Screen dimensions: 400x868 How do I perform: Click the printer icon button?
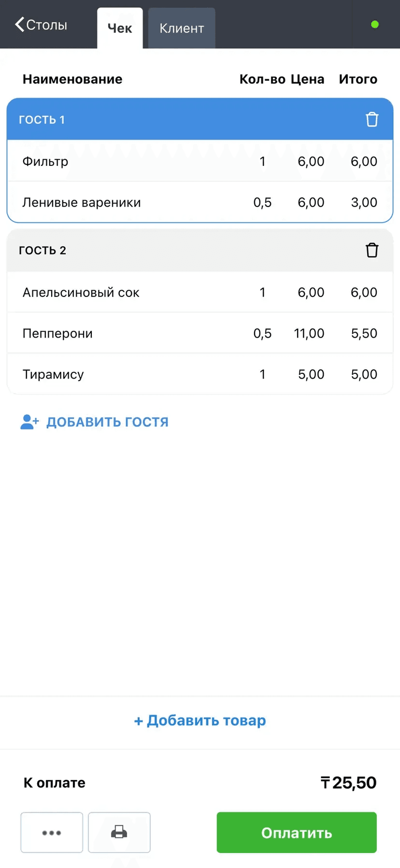tap(119, 832)
